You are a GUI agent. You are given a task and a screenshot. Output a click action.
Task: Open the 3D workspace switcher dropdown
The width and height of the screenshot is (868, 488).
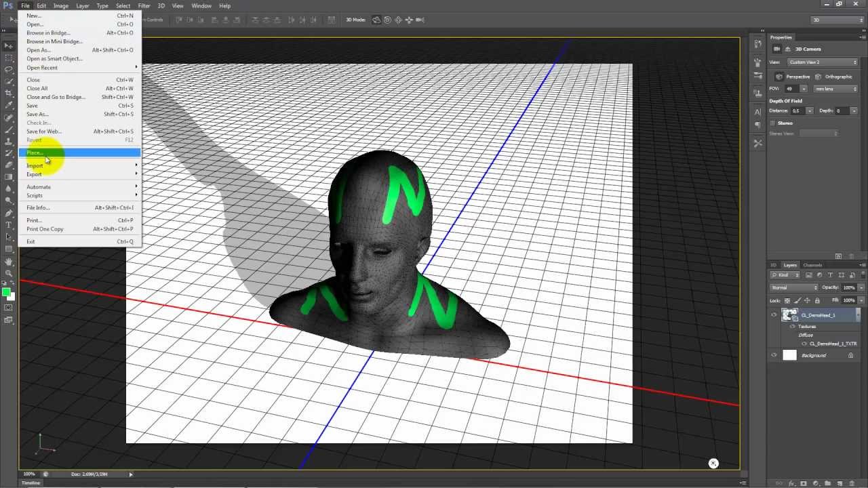click(x=837, y=20)
